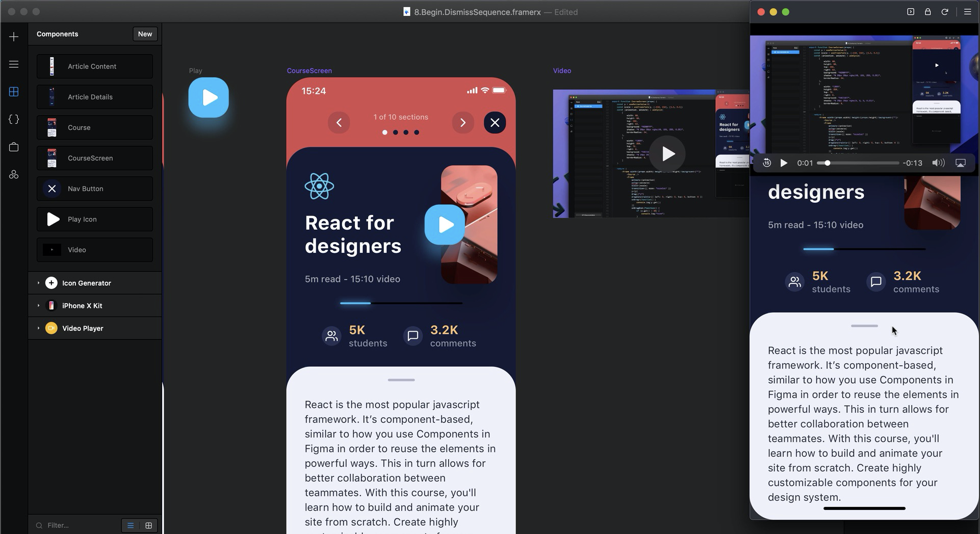Mute the preview video volume icon
Viewport: 980px width, 534px height.
[x=938, y=163]
